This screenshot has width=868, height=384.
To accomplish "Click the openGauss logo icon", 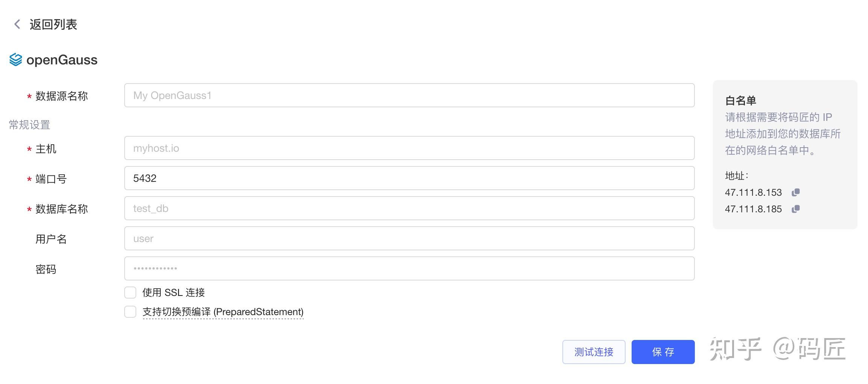I will 16,60.
